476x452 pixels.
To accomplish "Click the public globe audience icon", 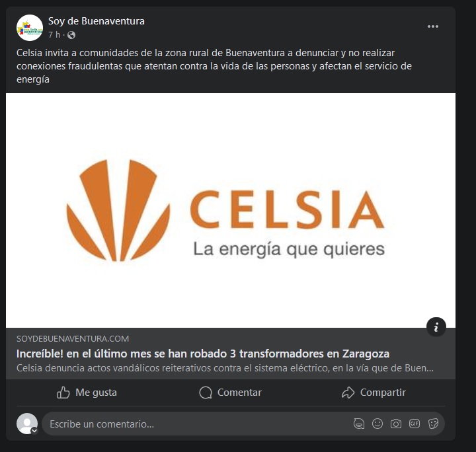I will click(71, 35).
